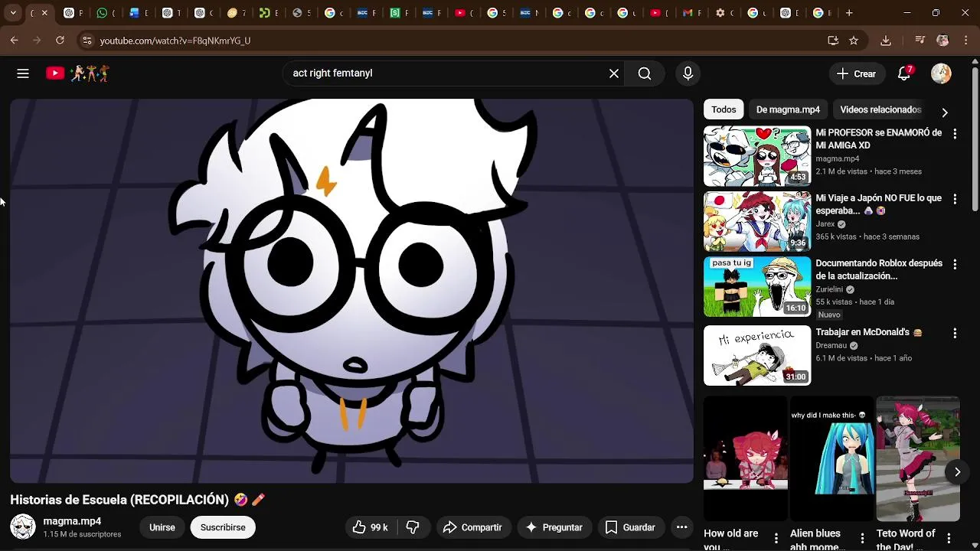Open Chrome profile avatar in toolbar

[x=942, y=41]
